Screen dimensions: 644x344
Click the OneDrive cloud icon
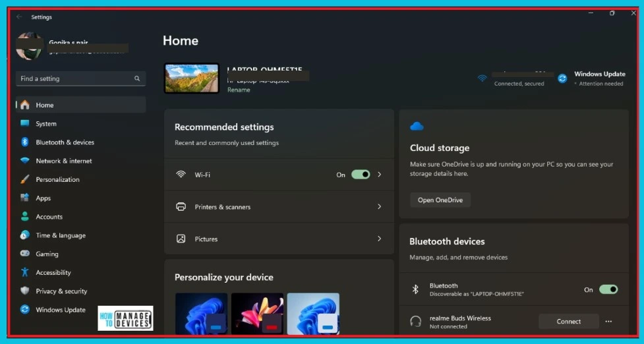point(417,126)
